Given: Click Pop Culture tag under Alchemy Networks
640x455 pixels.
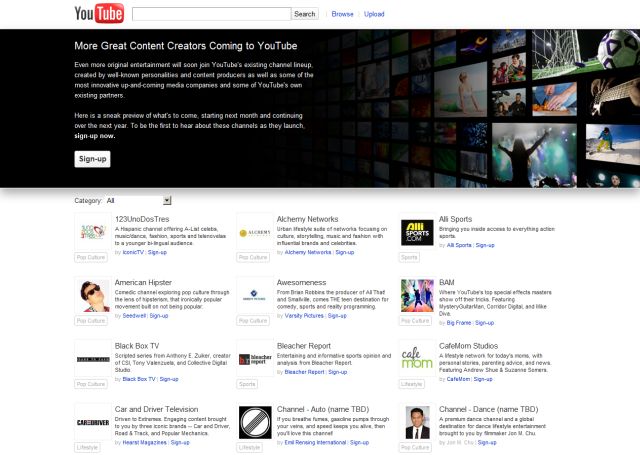Looking at the screenshot, I should [x=253, y=257].
